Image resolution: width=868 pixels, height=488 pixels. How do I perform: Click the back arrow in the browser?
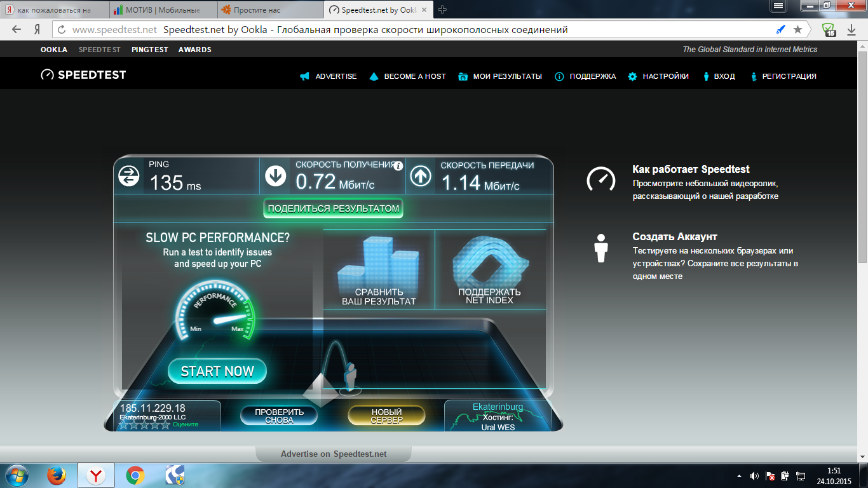click(x=16, y=29)
